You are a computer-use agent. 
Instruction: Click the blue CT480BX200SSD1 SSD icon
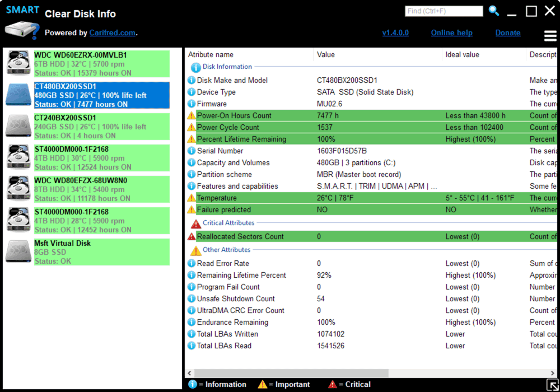click(18, 95)
